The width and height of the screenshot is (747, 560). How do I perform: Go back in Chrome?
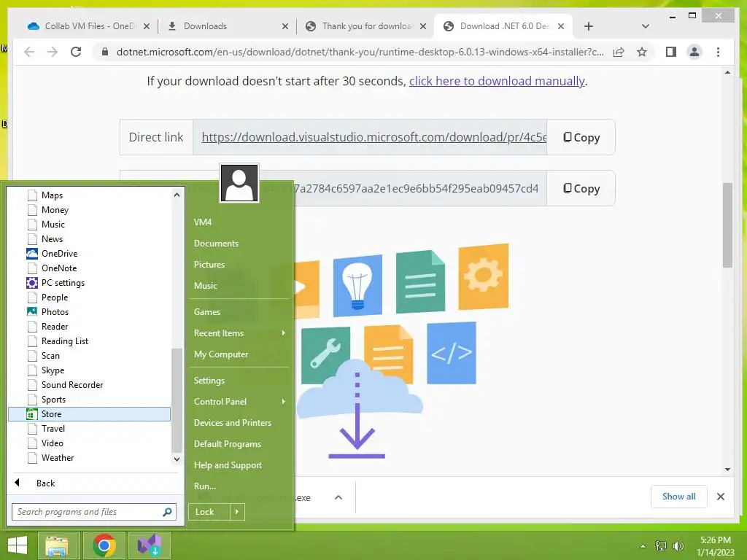29,52
